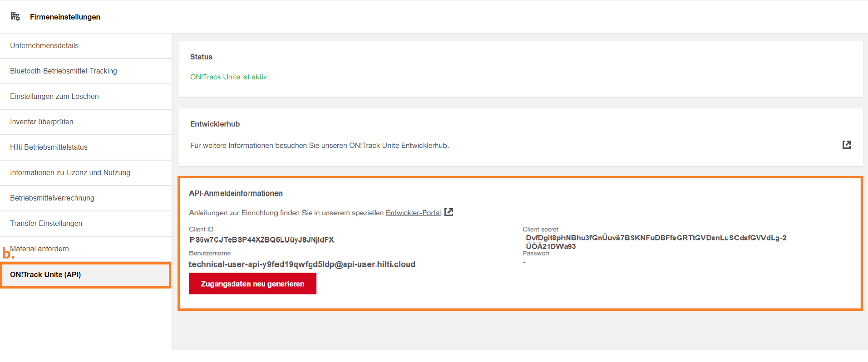
Task: Open Inventar überprüfen section
Action: click(86, 122)
